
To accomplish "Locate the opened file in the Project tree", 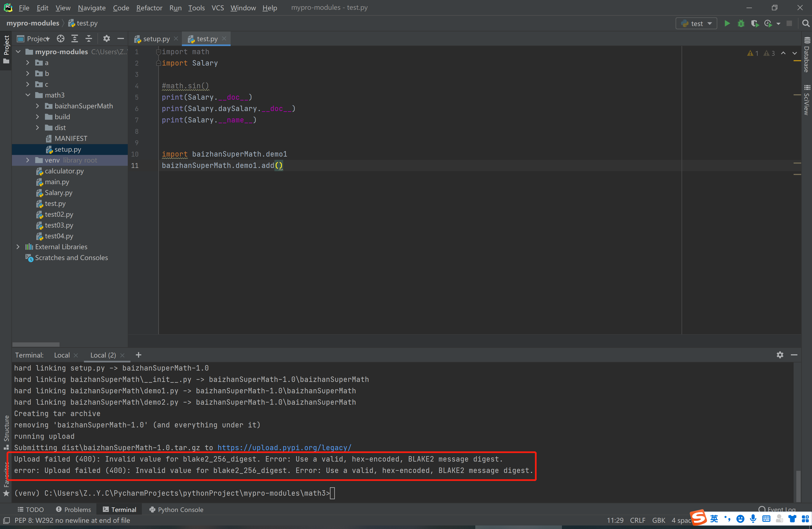I will coord(60,38).
